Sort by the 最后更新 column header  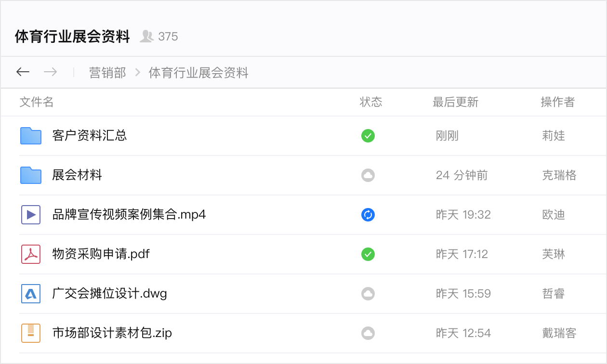pos(455,102)
